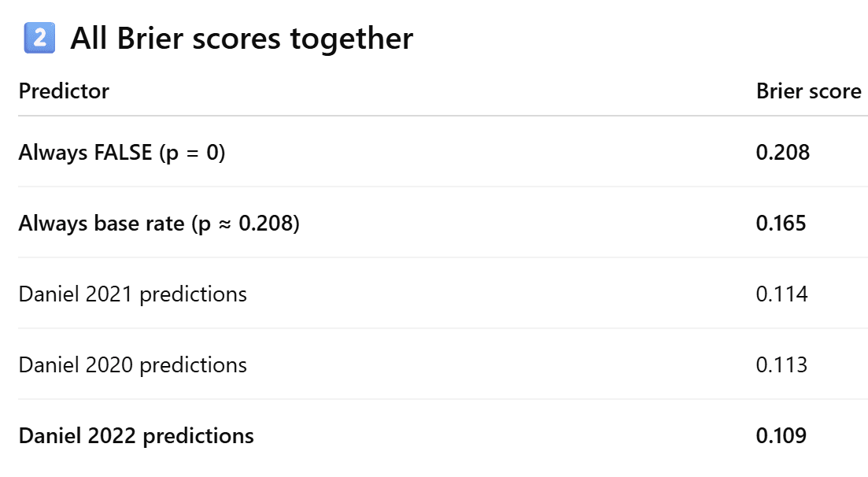Click the 0.208 Brier score value

pos(783,153)
